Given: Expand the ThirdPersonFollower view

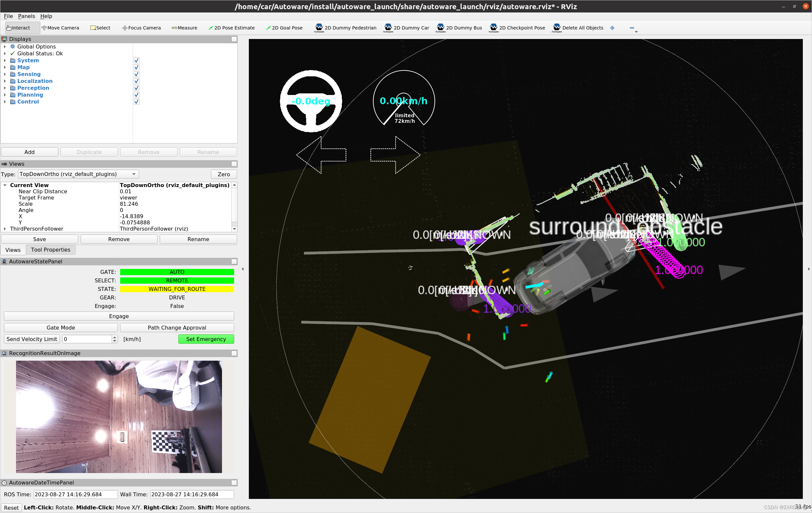Looking at the screenshot, I should pos(5,229).
